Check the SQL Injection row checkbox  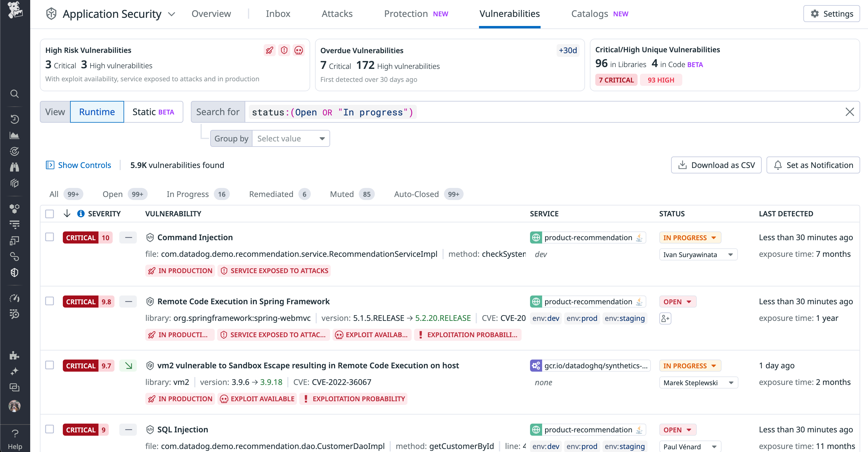50,429
